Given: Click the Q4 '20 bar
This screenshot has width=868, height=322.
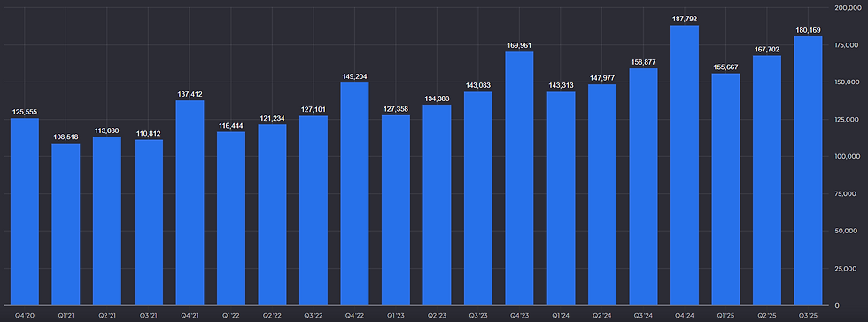Looking at the screenshot, I should [25, 212].
